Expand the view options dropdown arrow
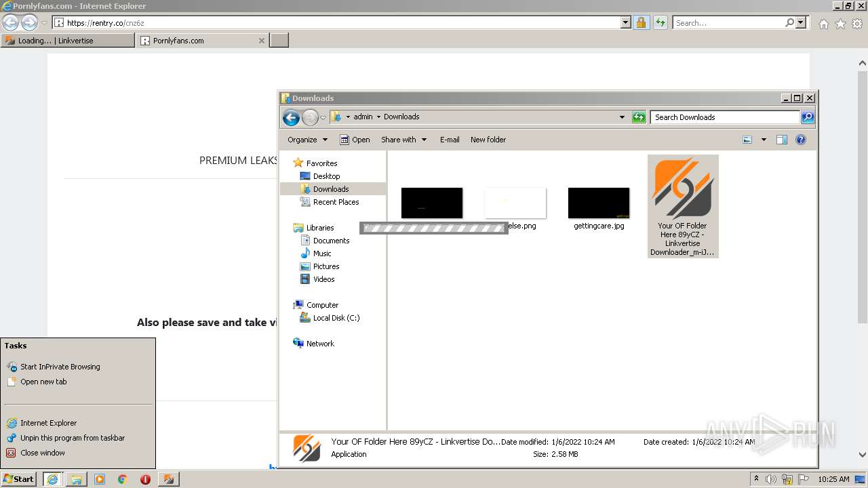Viewport: 868px width, 488px height. click(x=764, y=140)
